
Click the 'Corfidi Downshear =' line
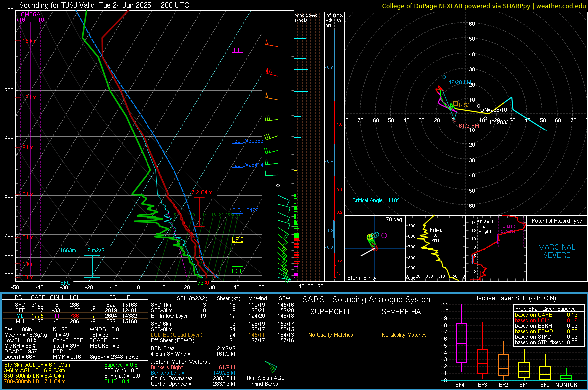click(x=193, y=378)
